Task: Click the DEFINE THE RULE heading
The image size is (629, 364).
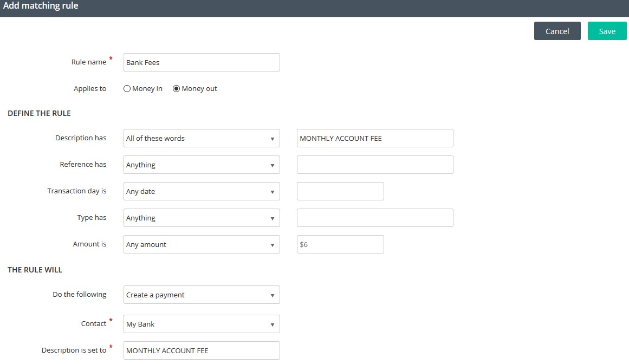Action: tap(40, 113)
